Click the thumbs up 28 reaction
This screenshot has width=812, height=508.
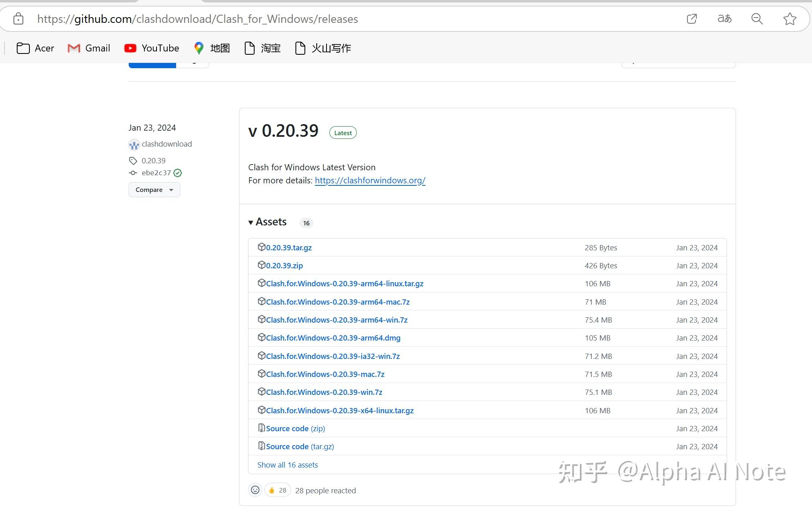tap(277, 490)
